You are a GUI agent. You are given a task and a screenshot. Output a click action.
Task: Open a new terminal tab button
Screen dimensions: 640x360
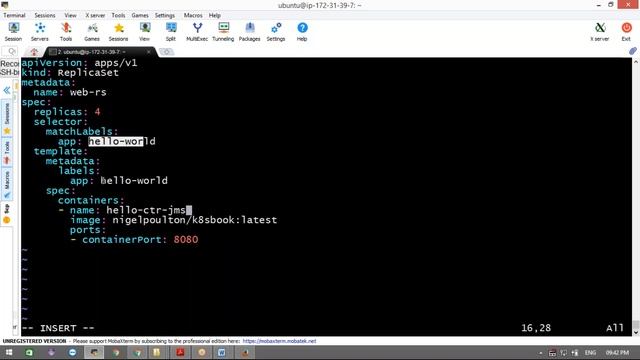click(166, 52)
